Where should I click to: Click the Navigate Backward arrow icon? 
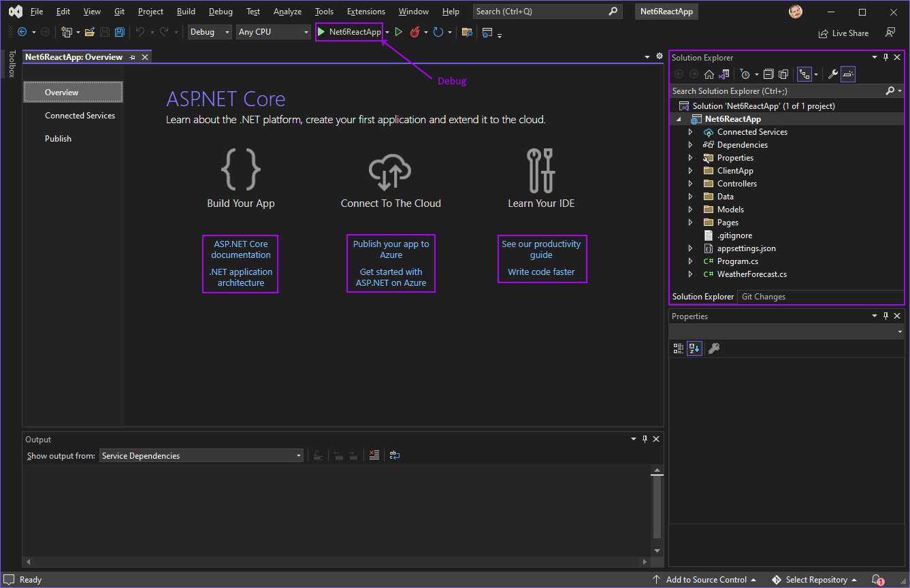tap(22, 32)
